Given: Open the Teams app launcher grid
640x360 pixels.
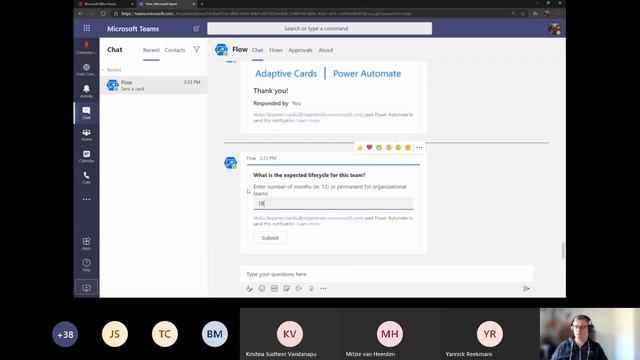Looking at the screenshot, I should click(87, 28).
